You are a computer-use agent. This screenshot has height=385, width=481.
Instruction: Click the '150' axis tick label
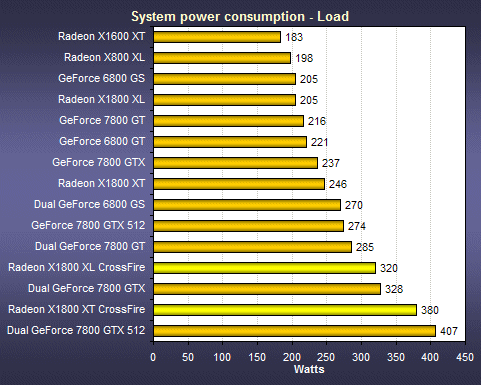(257, 357)
